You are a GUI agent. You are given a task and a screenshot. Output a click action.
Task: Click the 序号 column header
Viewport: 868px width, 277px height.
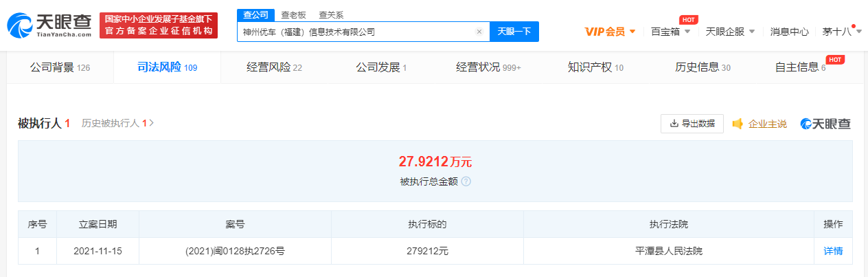37,224
